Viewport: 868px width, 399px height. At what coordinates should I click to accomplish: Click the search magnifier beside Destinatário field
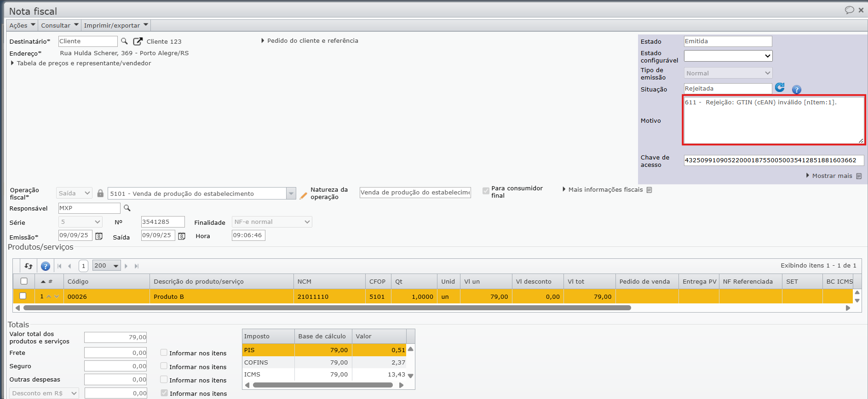124,41
